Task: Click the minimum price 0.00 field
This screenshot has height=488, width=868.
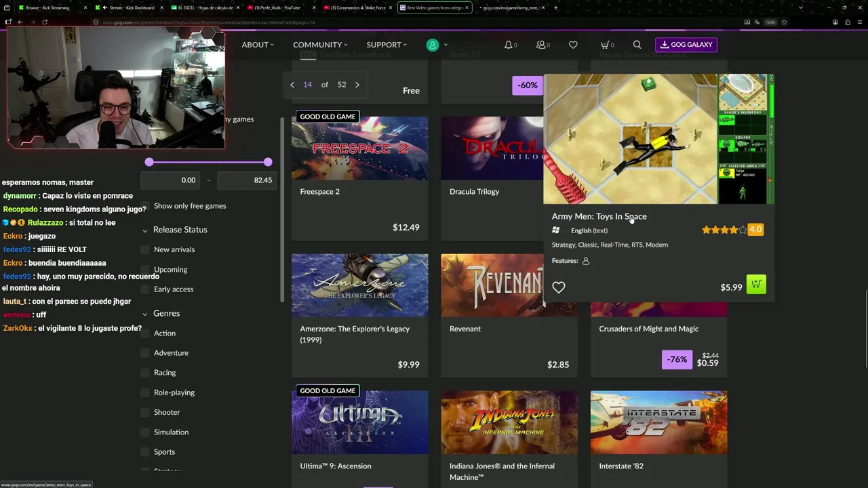Action: tap(170, 180)
